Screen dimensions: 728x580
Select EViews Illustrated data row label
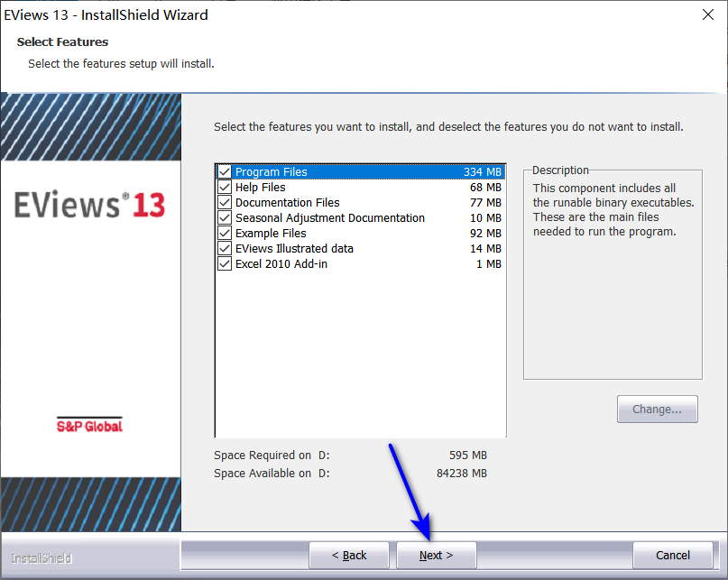tap(294, 248)
